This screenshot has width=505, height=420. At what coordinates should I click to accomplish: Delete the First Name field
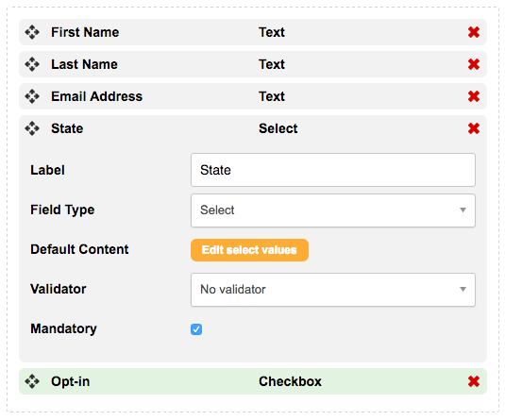click(x=474, y=32)
